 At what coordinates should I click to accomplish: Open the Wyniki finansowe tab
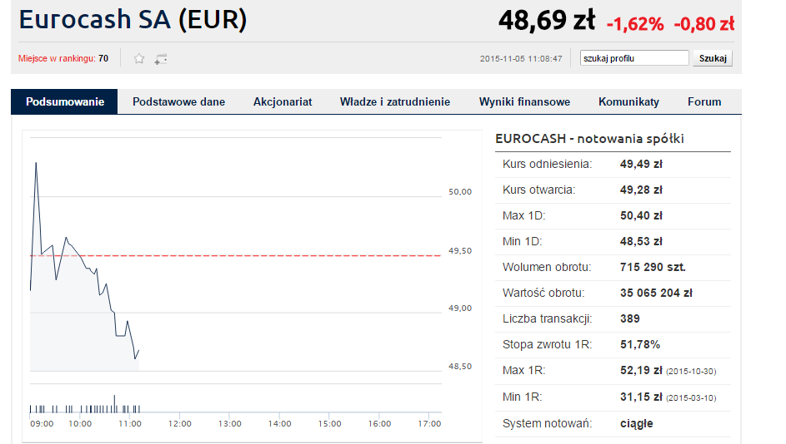(524, 102)
